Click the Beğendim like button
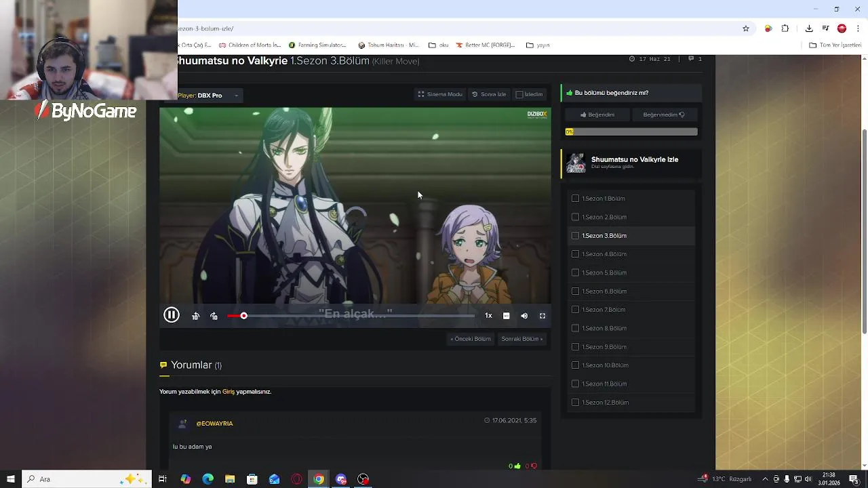This screenshot has height=488, width=868. [x=597, y=115]
